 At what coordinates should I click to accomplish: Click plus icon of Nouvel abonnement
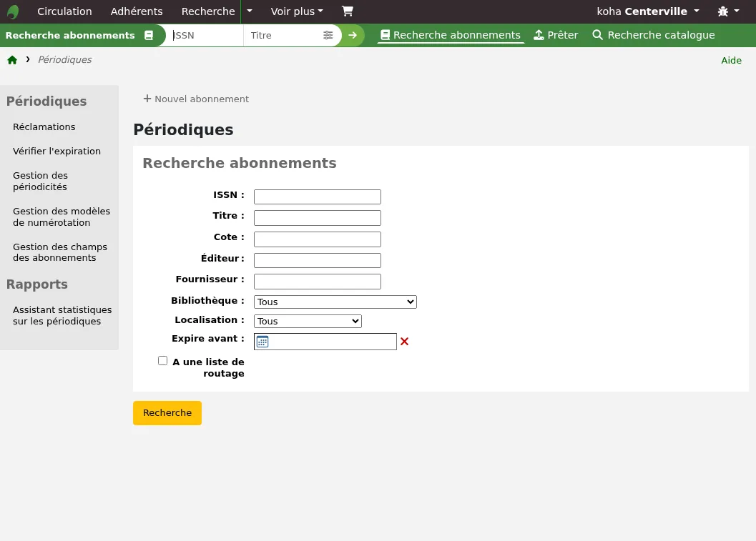147,99
